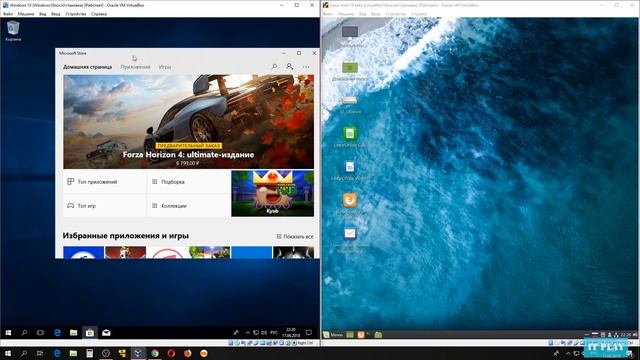Viewport: 640px width, 360px height.
Task: Open Opera from host taskbar
Action: click(171, 353)
